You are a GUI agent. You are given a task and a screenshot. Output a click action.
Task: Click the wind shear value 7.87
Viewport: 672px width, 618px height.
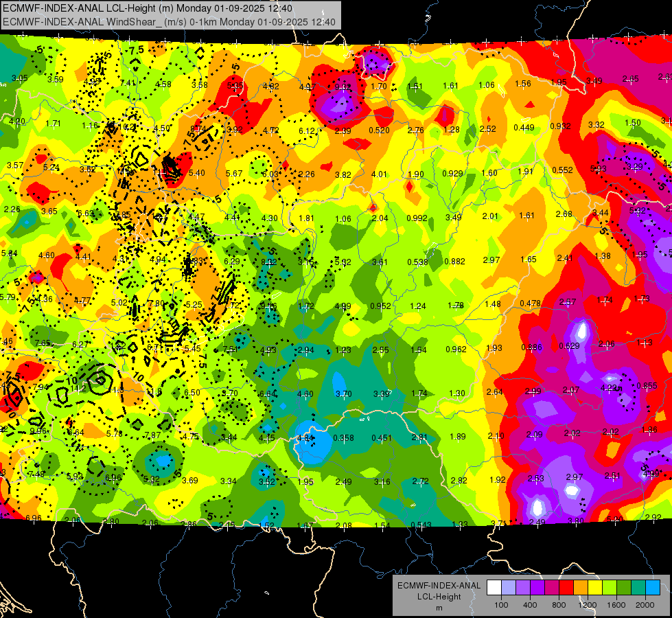coord(152,435)
